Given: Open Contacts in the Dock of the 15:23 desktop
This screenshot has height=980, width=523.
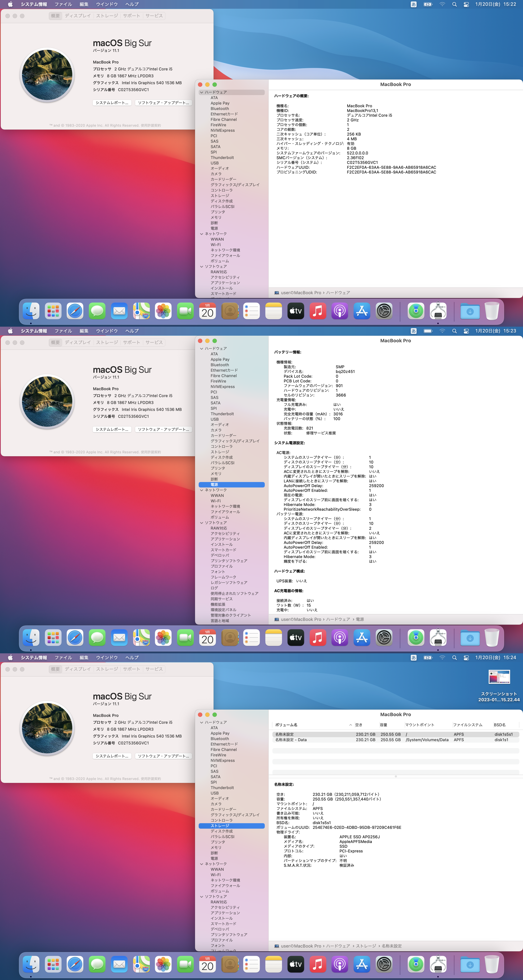Looking at the screenshot, I should coord(230,638).
